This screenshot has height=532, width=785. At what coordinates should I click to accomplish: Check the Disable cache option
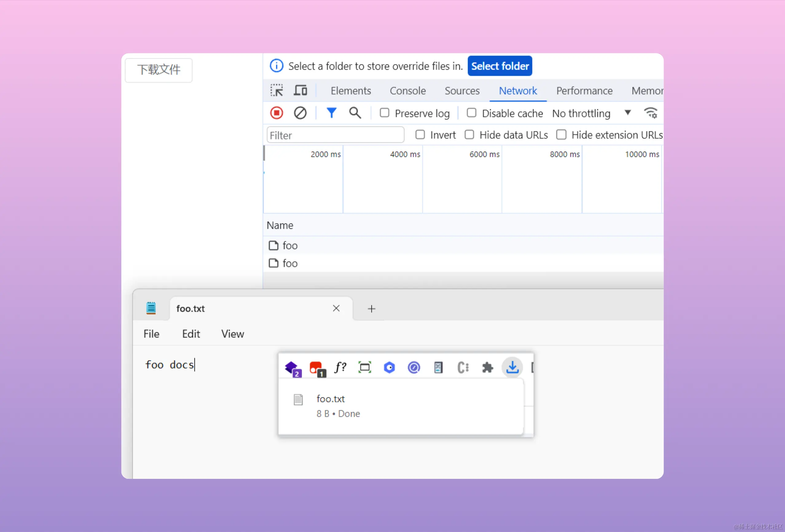[x=472, y=113]
